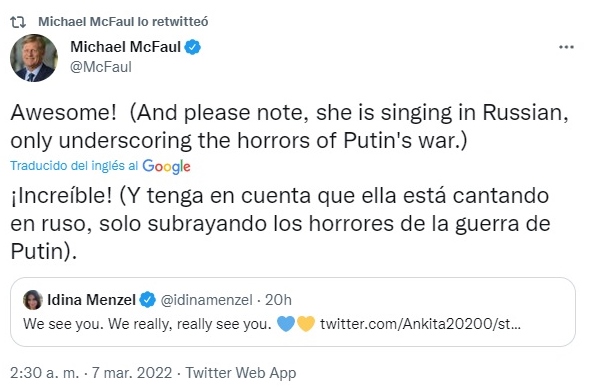The image size is (590, 389).
Task: Open the @idinamenzel handle
Action: pos(207,300)
